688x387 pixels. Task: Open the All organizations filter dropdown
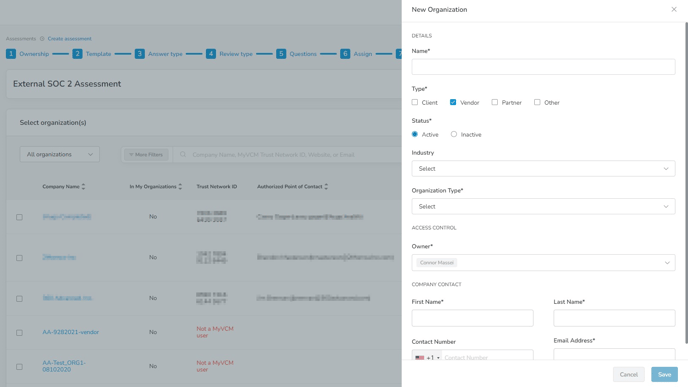click(60, 154)
